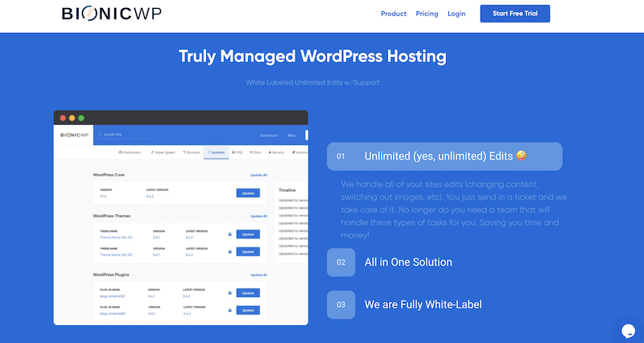
Task: Select the Stats tab in the preview
Action: pos(255,152)
